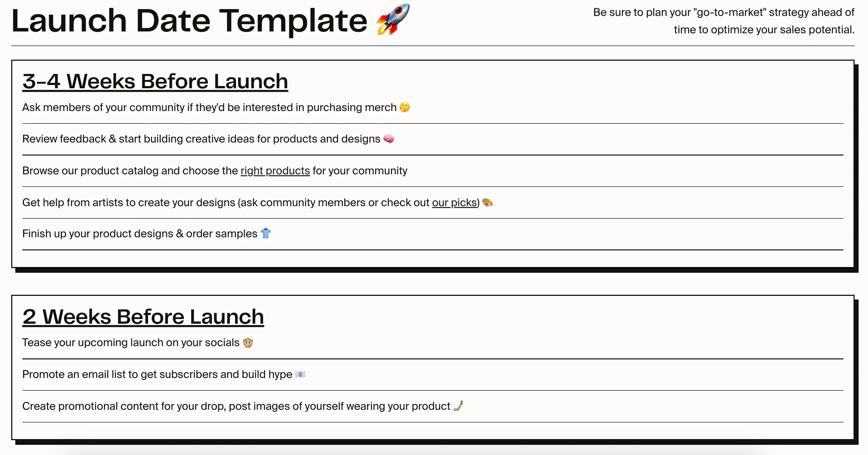Click the rocket emoji beside the title
Screen dimensions: 868x455
click(x=393, y=20)
